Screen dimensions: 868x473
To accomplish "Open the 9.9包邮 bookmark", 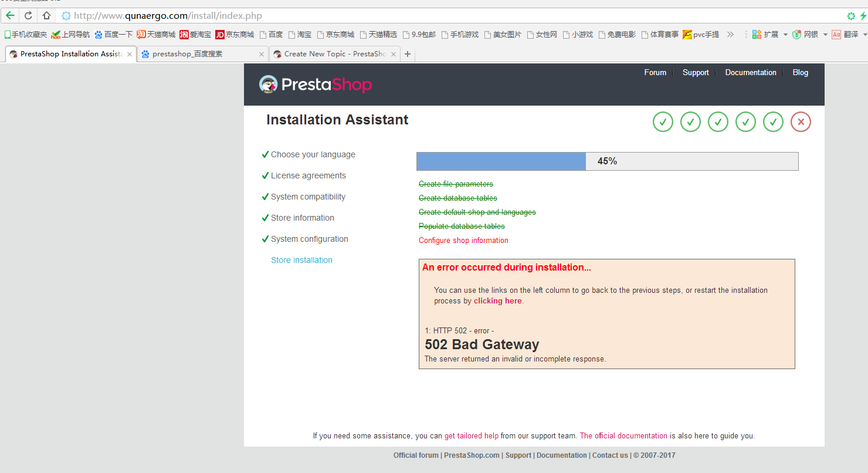I will point(419,35).
